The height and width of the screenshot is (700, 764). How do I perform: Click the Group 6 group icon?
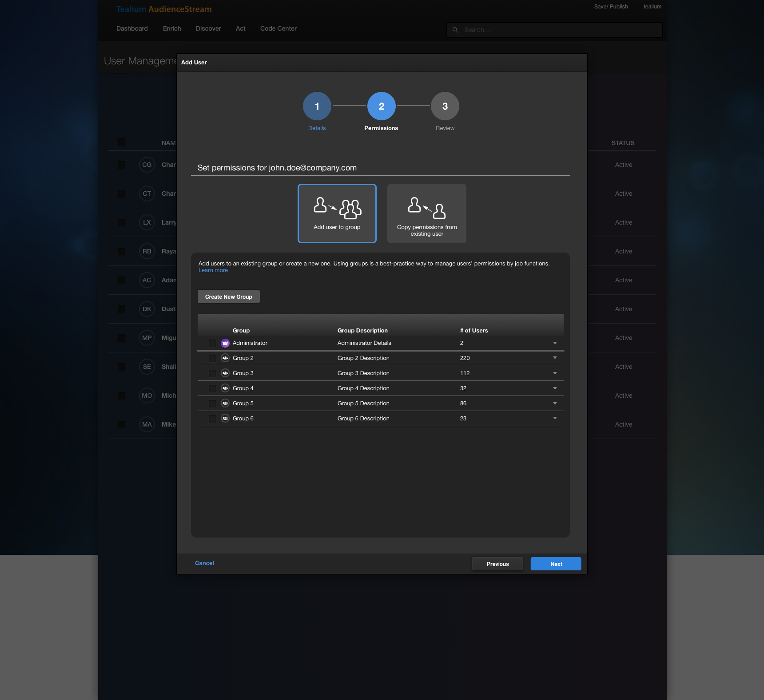(225, 418)
